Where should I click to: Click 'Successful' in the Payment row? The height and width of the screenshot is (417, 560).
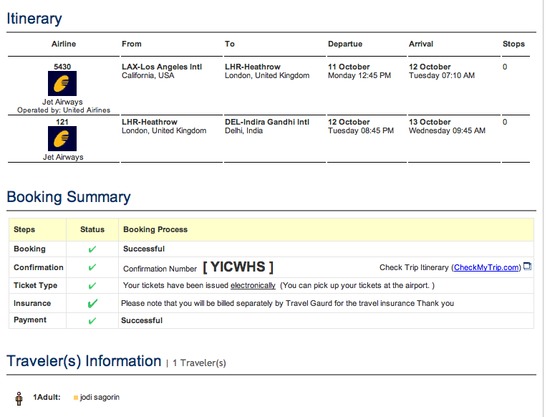[142, 321]
